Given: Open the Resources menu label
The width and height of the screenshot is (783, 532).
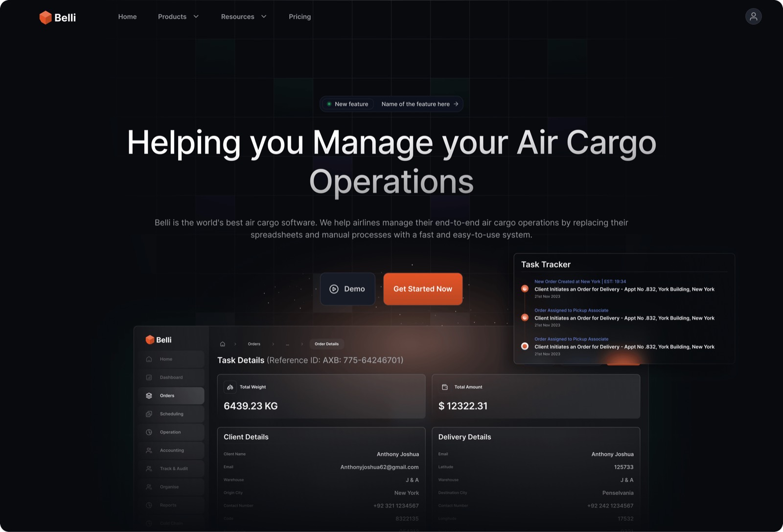Looking at the screenshot, I should click(x=237, y=17).
